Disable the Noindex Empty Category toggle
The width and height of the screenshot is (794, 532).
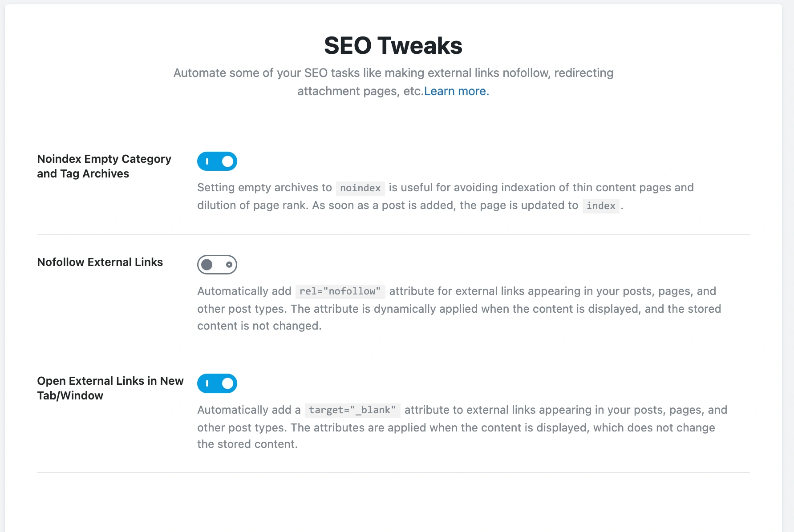(x=217, y=161)
